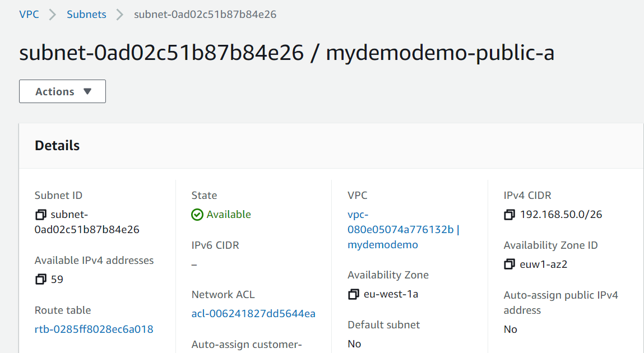Go to VPC in the breadcrumb
Viewport: 644px width, 353px height.
[29, 15]
